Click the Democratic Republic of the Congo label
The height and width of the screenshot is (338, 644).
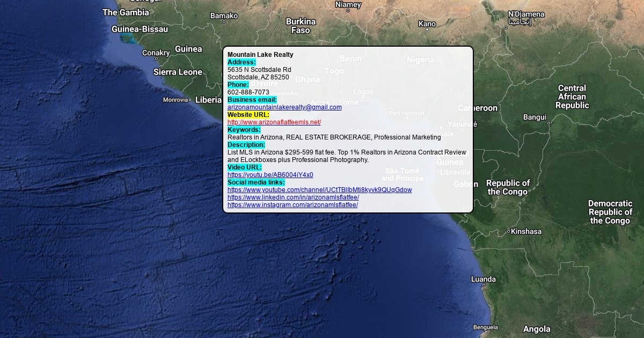pos(610,212)
